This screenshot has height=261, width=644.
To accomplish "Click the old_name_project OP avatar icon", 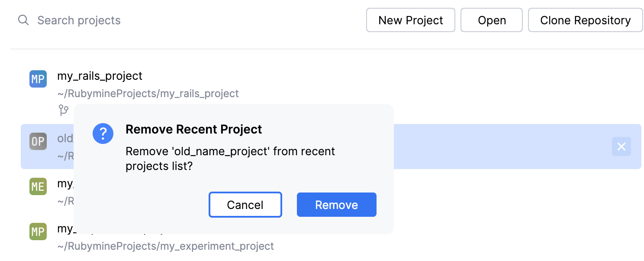I will (38, 141).
